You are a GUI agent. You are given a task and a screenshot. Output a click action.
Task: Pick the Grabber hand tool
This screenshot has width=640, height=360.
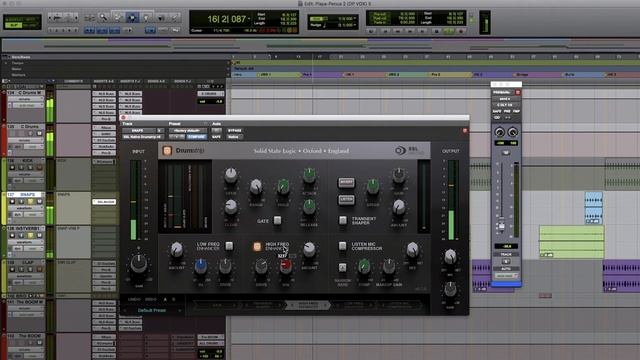coord(146,18)
